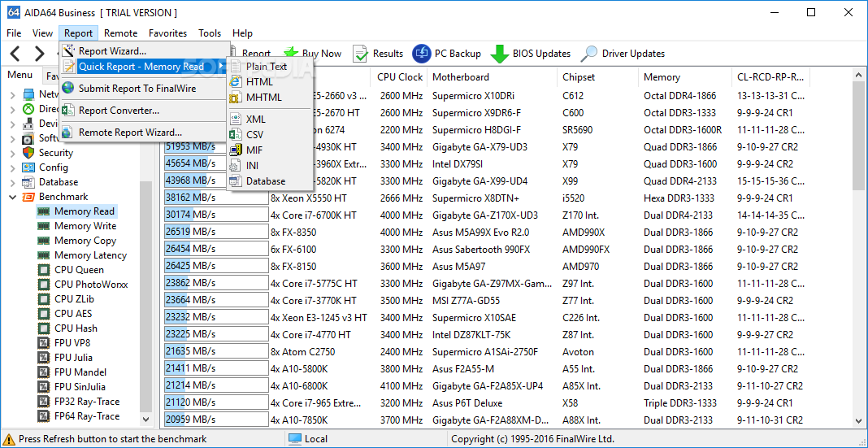The height and width of the screenshot is (448, 868).
Task: Click the Database export icon
Action: click(236, 181)
